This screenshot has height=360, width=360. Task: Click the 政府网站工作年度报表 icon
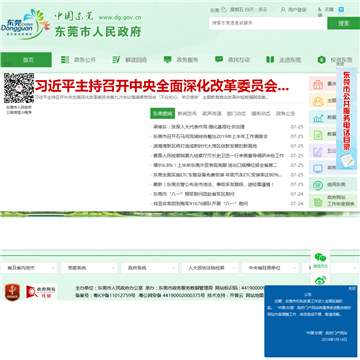tap(318, 201)
